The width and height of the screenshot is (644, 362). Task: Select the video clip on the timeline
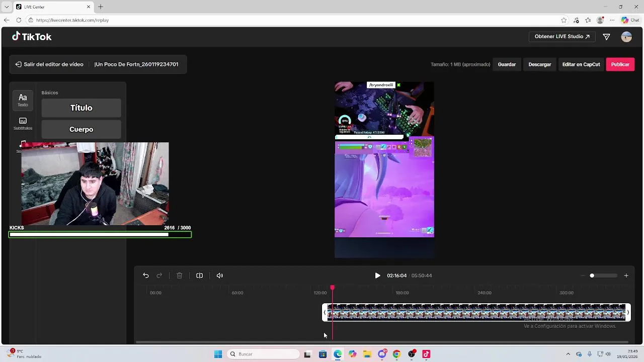(476, 312)
